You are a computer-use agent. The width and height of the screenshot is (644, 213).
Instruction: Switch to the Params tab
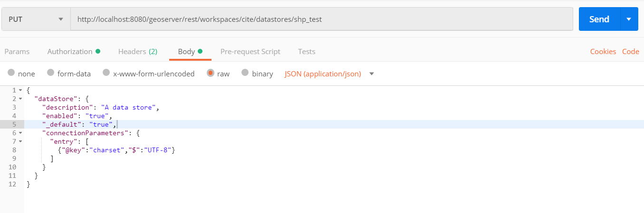point(17,52)
